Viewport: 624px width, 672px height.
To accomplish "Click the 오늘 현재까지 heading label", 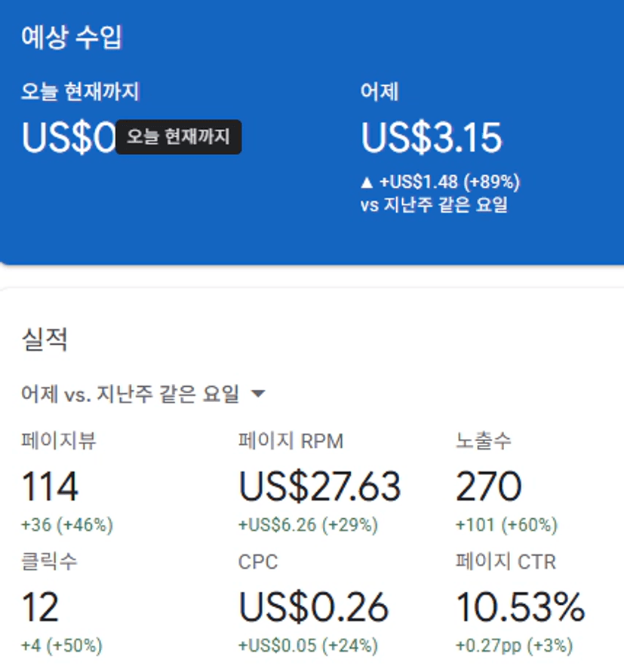I will [x=80, y=92].
